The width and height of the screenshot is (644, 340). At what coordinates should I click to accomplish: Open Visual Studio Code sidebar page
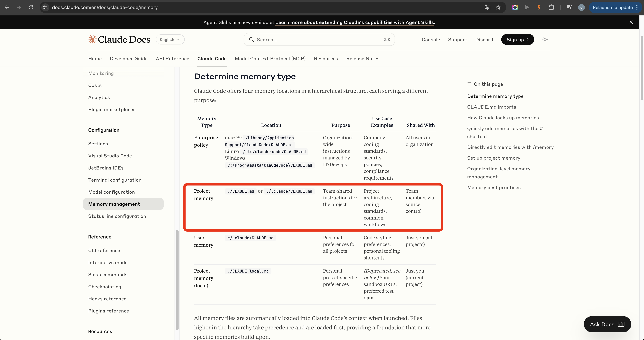point(110,156)
